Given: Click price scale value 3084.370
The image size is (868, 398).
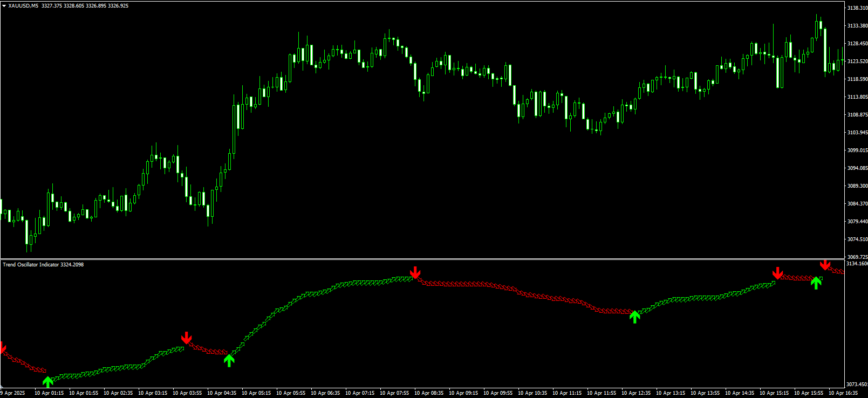Looking at the screenshot, I should pos(857,204).
